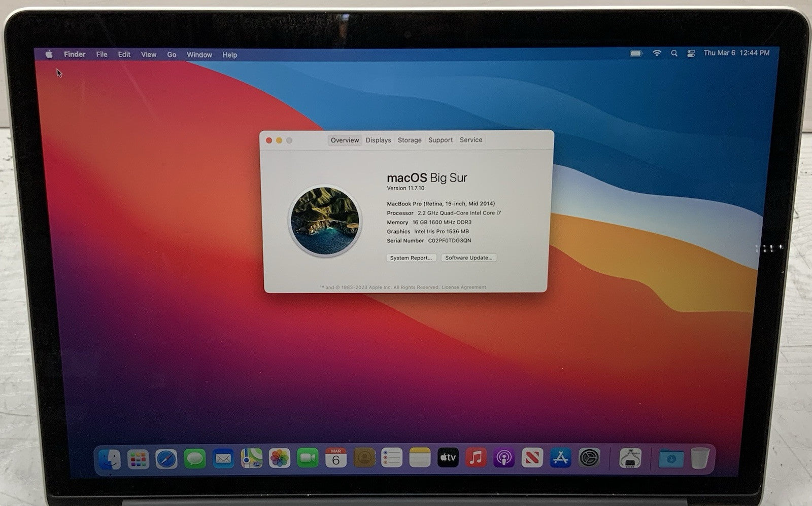The image size is (812, 506).
Task: Open the Downloads folder stack
Action: (x=671, y=459)
